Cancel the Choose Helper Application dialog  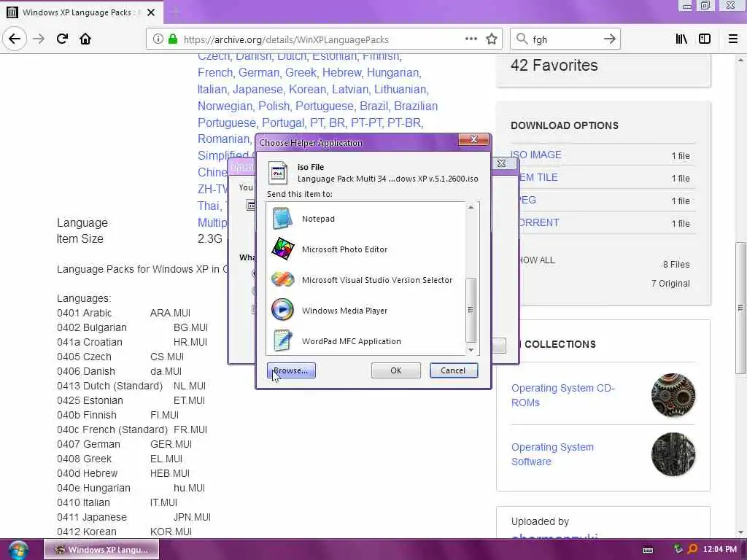point(453,370)
